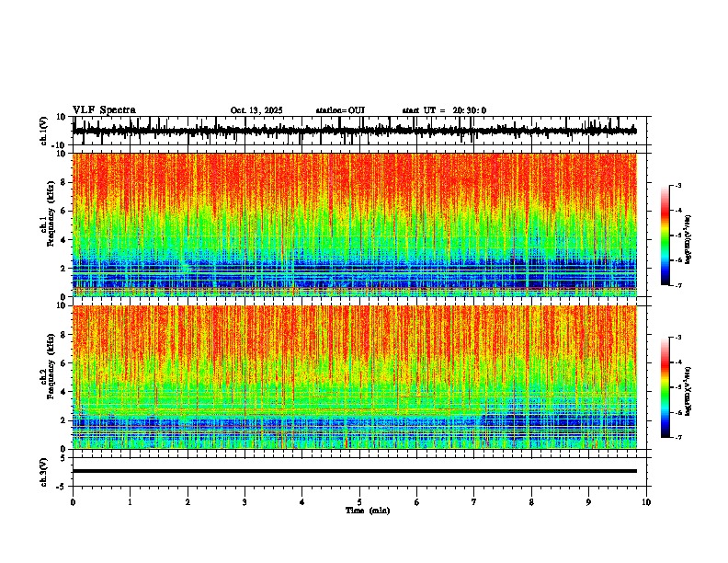Click time axis tick label "5"
This screenshot has width=728, height=563.
359,502
